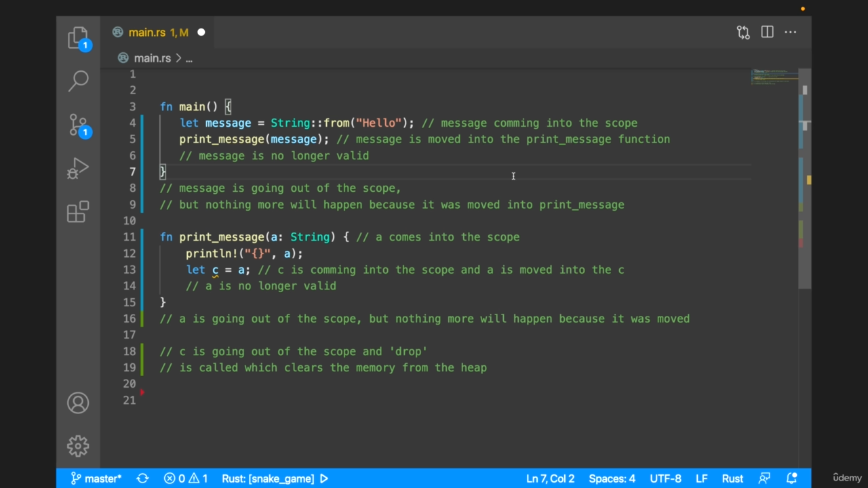This screenshot has height=488, width=868.
Task: Open the Explorer view in activity bar
Action: (78, 38)
